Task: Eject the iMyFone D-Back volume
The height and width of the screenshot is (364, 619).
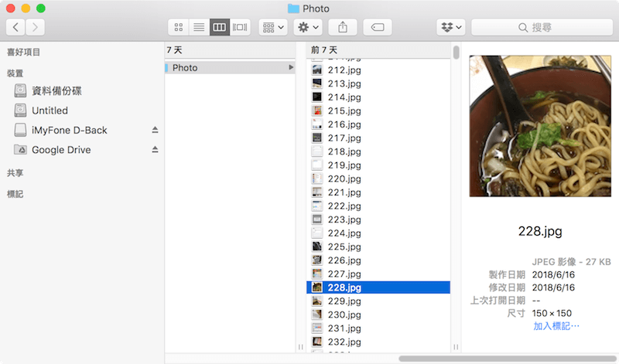Action: 155,130
